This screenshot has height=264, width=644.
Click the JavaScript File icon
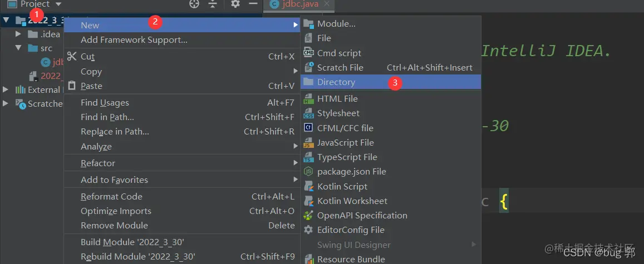coord(308,143)
